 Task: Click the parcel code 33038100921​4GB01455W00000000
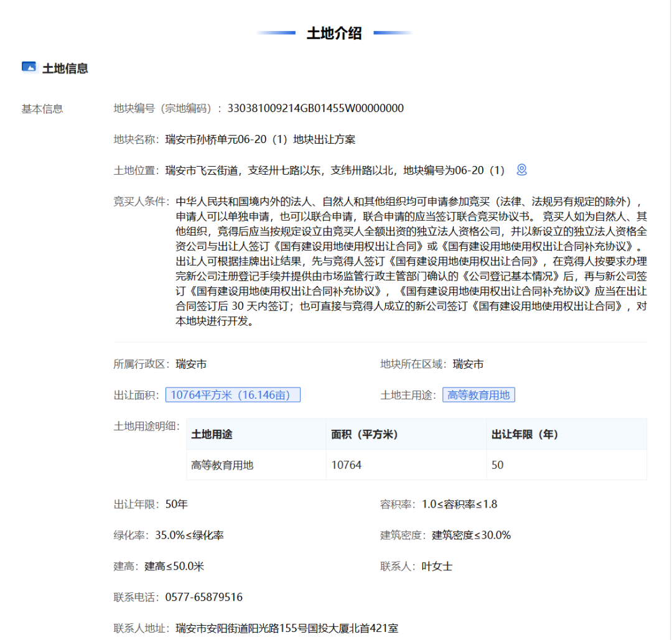pos(315,108)
